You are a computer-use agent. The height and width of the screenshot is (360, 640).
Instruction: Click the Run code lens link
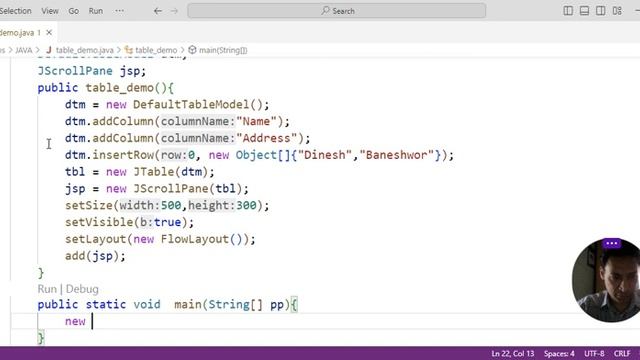(47, 289)
